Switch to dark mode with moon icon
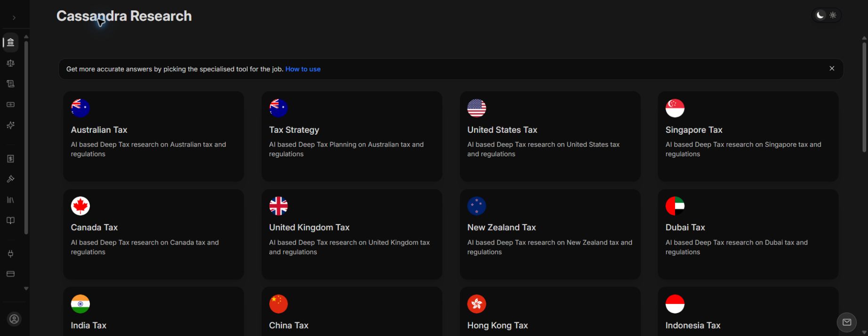Image resolution: width=868 pixels, height=336 pixels. pos(820,16)
